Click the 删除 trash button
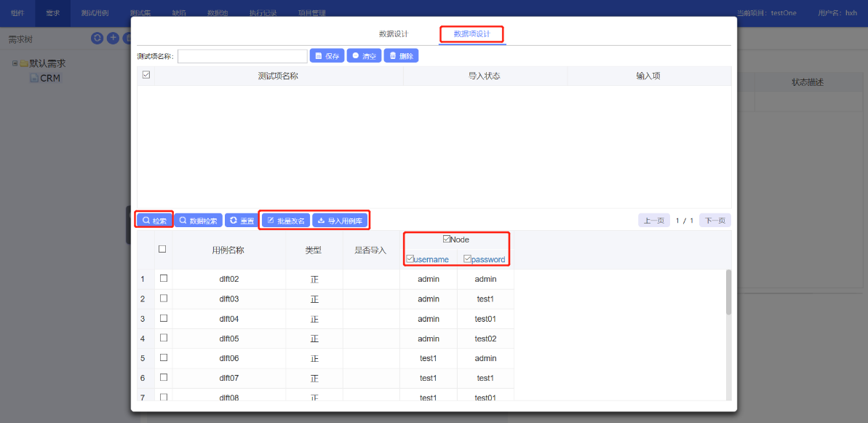 pos(401,56)
